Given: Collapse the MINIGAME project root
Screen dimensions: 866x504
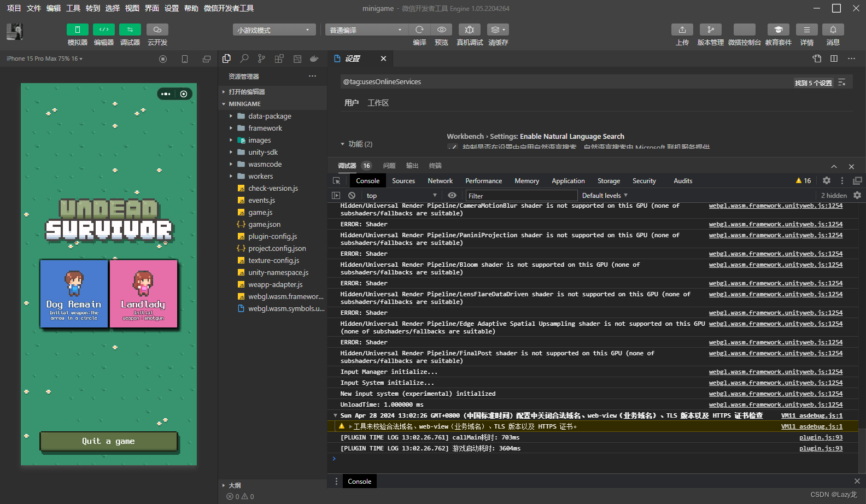Looking at the screenshot, I should [272, 104].
